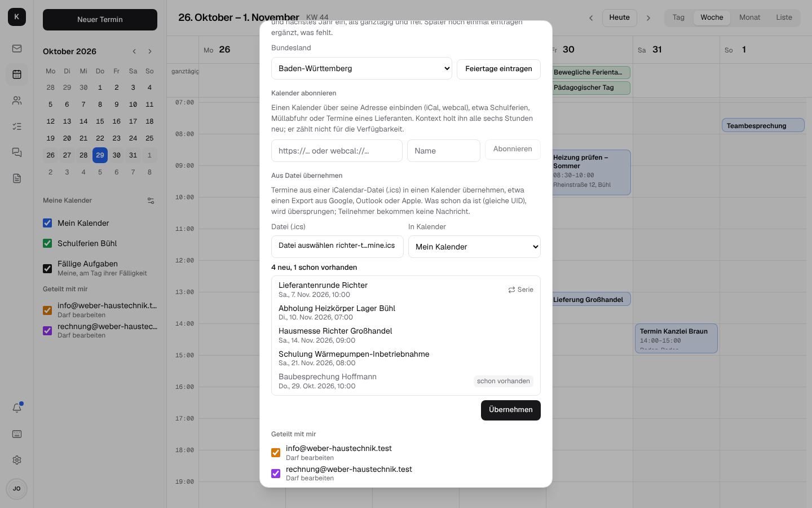Click the Neuer Termin button
This screenshot has height=508, width=812.
100,20
